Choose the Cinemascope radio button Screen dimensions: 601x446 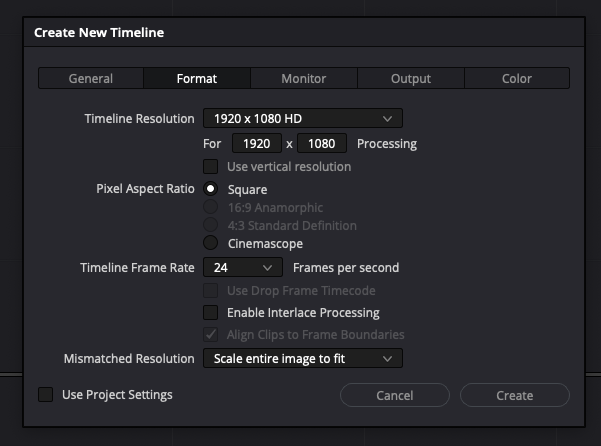click(211, 243)
